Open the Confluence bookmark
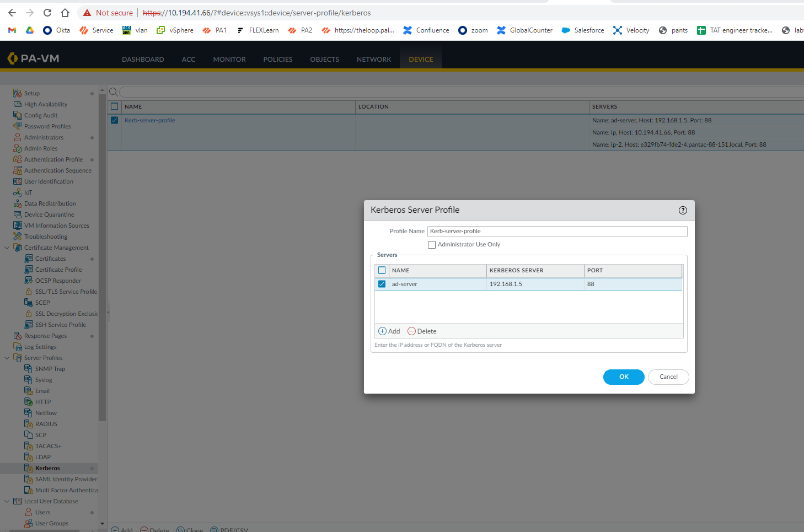The height and width of the screenshot is (532, 804). coord(426,30)
